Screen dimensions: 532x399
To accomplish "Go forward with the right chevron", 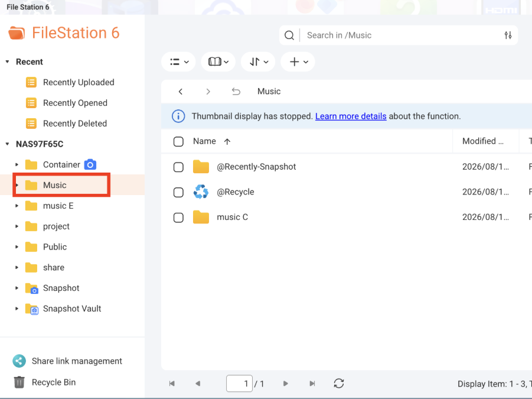I will coord(208,92).
